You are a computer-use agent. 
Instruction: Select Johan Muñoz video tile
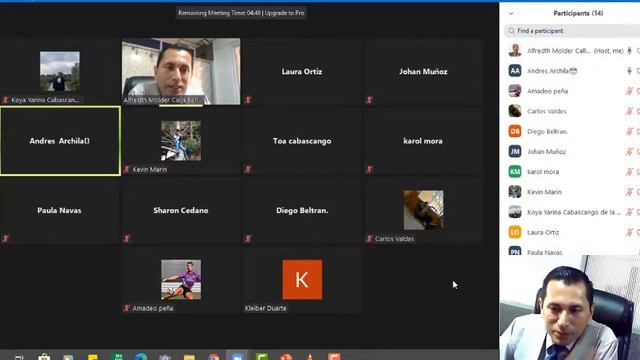point(423,71)
